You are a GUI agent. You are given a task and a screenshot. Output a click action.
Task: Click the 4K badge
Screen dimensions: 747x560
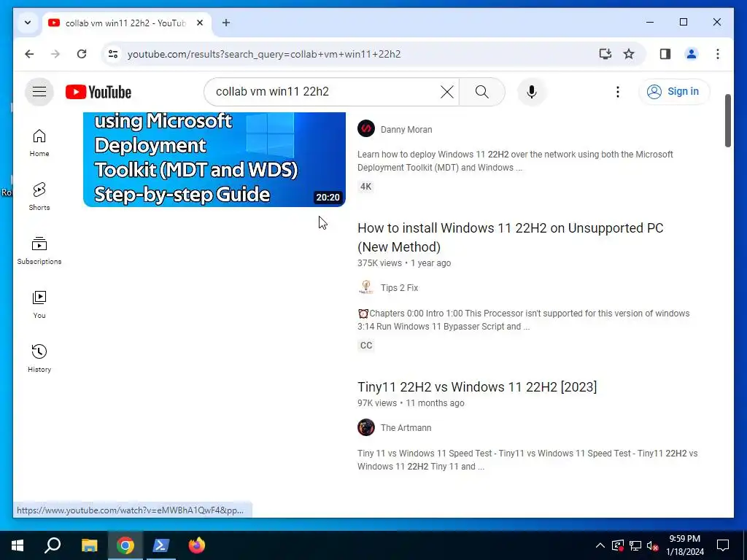click(x=366, y=186)
